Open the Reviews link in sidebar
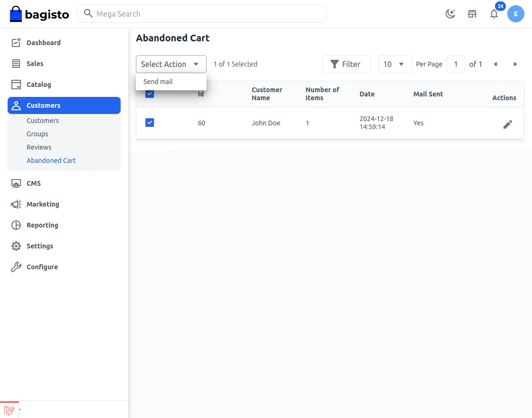The width and height of the screenshot is (532, 418). click(39, 147)
